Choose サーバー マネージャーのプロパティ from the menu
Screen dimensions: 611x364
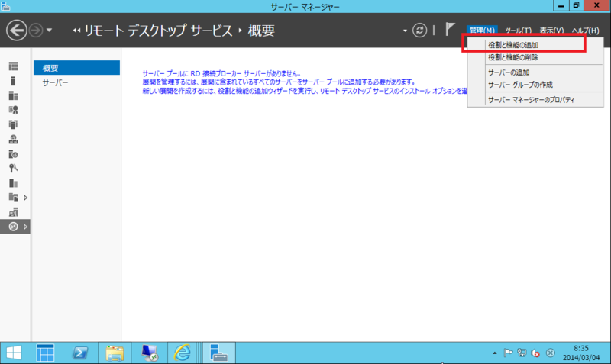(x=535, y=100)
